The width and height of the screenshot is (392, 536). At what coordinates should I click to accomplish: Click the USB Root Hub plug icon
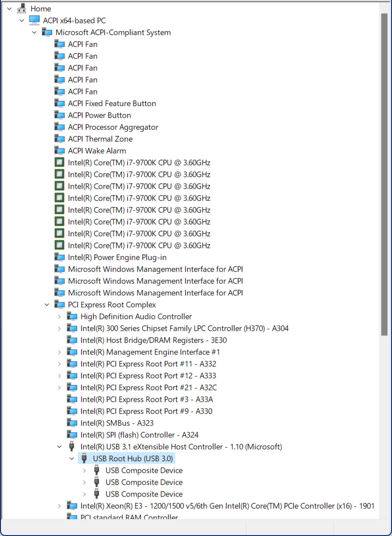(x=84, y=458)
